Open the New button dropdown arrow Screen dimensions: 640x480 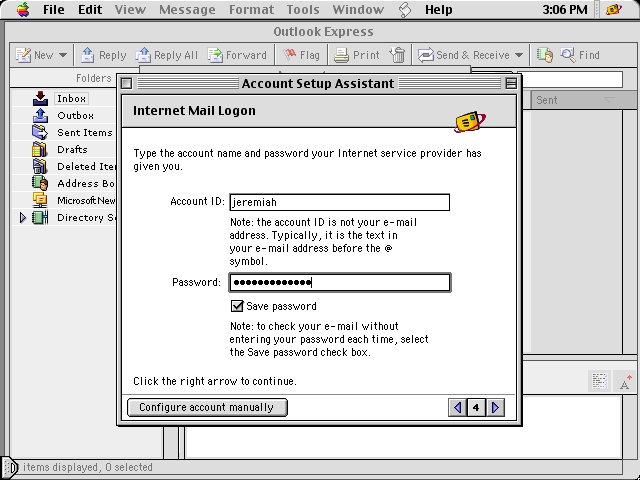pos(62,55)
